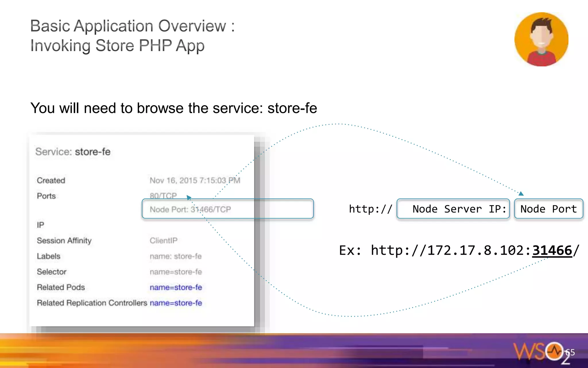Click the Node Port: 31466/TCP value

(190, 209)
